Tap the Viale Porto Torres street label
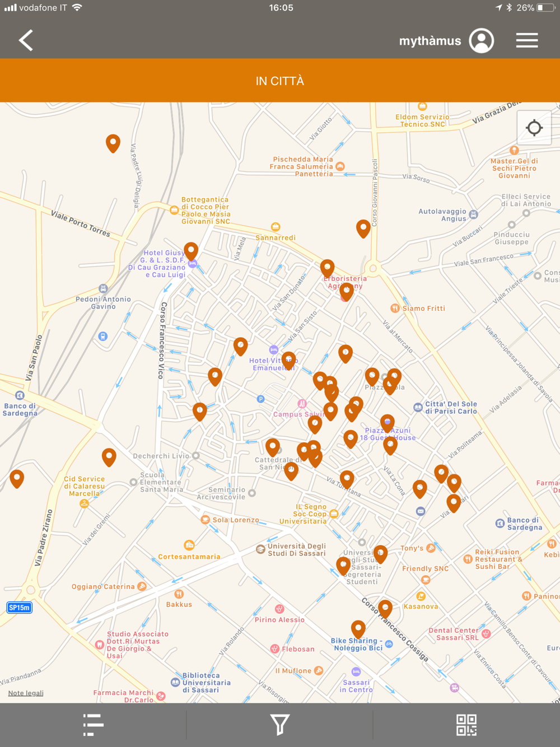This screenshot has height=747, width=560. click(x=81, y=223)
